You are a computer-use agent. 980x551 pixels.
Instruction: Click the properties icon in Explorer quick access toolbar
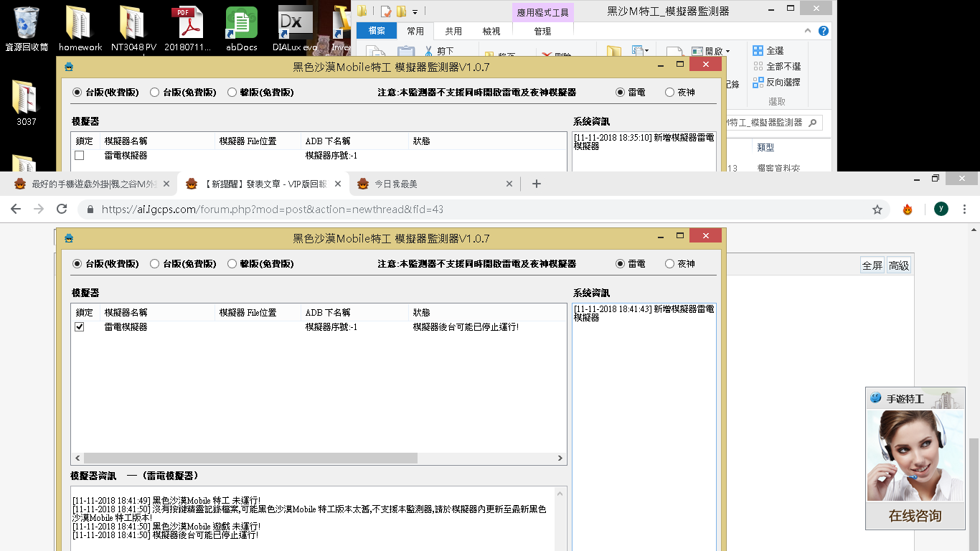(386, 11)
